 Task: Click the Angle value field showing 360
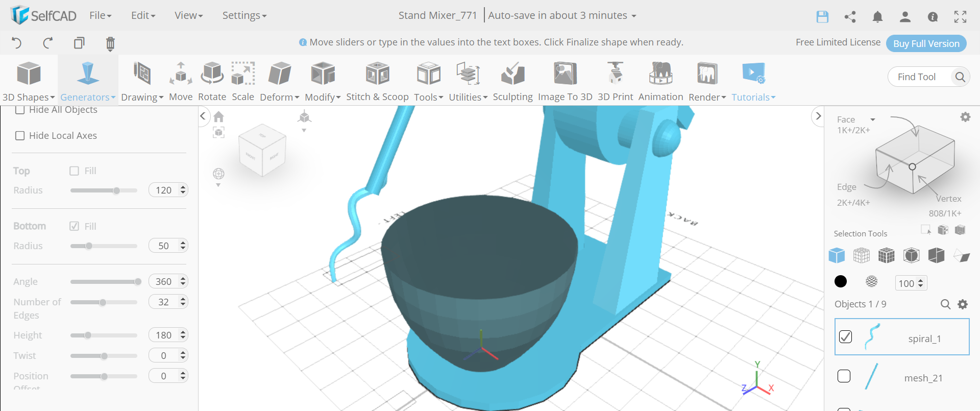168,281
